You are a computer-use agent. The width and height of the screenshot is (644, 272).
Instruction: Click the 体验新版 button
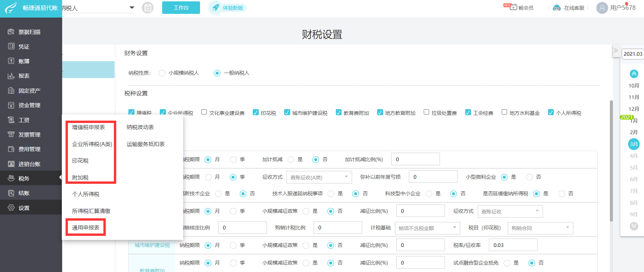point(228,8)
